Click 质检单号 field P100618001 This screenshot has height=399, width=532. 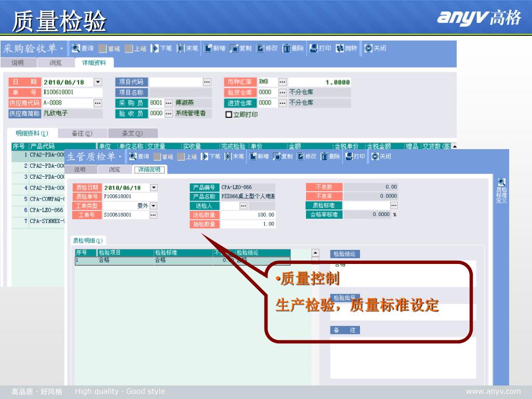[x=130, y=197]
